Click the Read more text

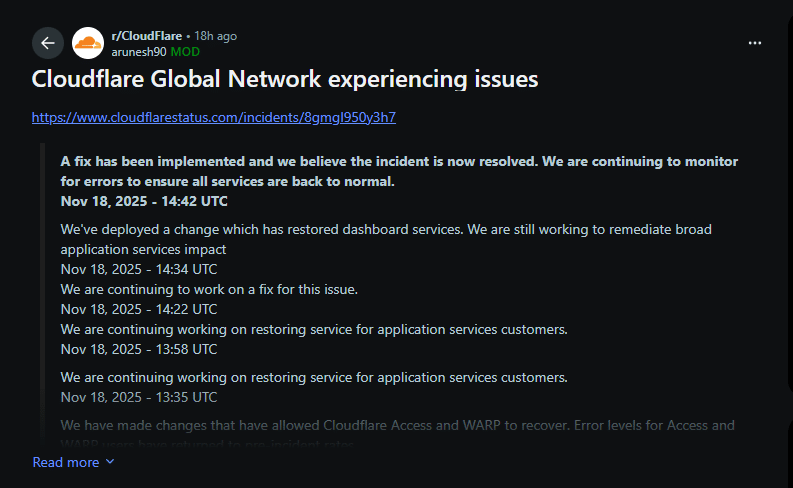click(x=66, y=462)
